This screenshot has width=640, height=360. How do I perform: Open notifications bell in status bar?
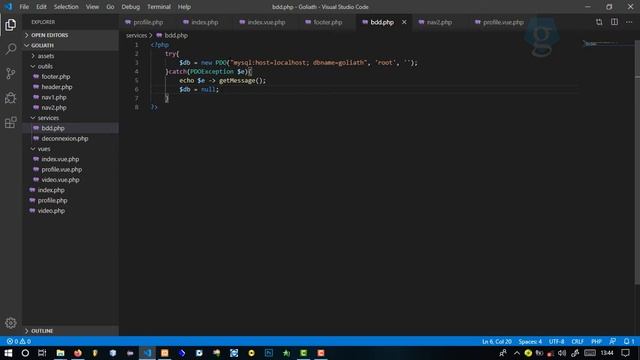click(x=629, y=341)
